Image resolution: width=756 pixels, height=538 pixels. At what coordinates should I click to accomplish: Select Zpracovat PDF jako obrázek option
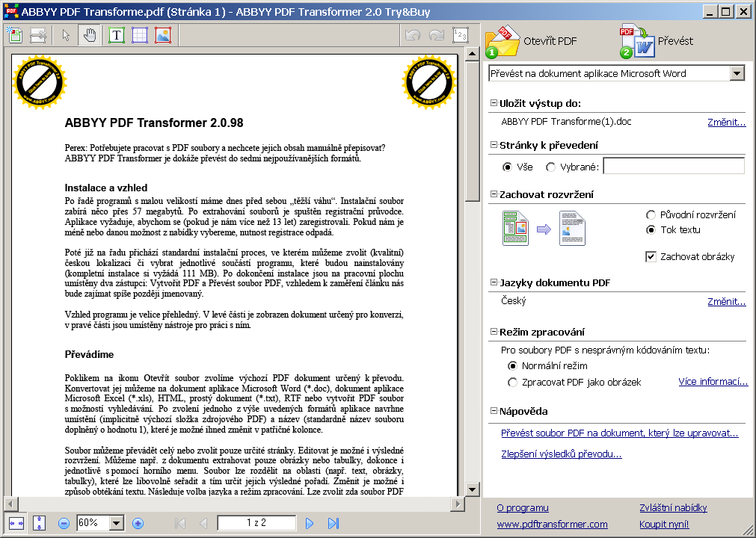click(512, 383)
